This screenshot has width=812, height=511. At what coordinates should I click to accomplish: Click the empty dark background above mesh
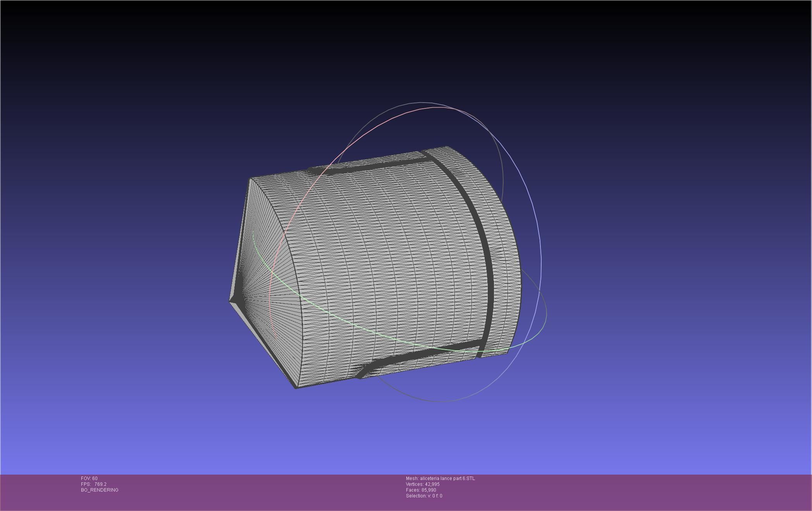tap(387, 58)
